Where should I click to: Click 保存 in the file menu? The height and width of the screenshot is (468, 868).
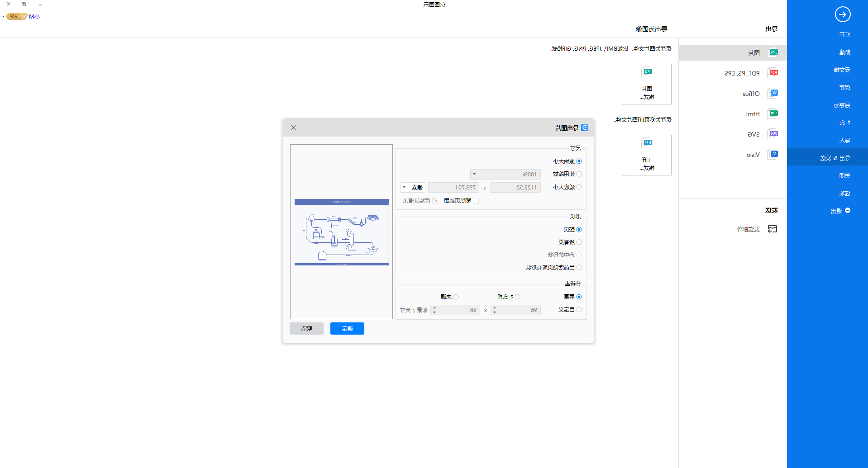(844, 88)
